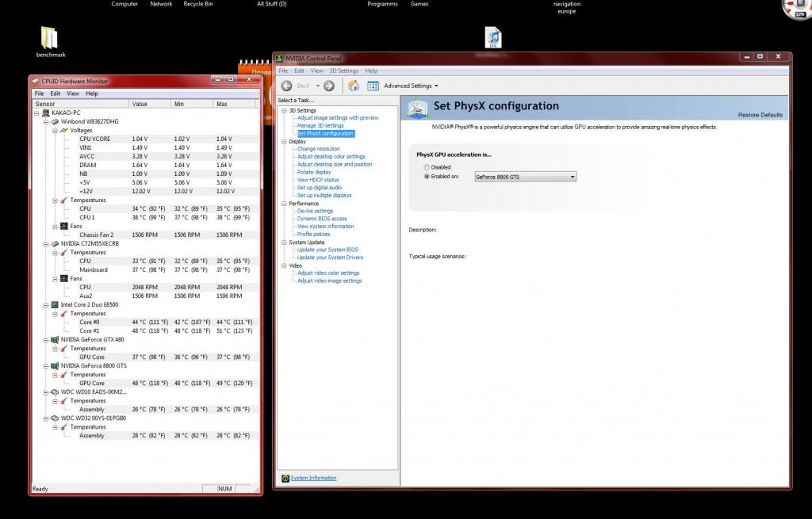Open Change resolution task

tap(319, 149)
